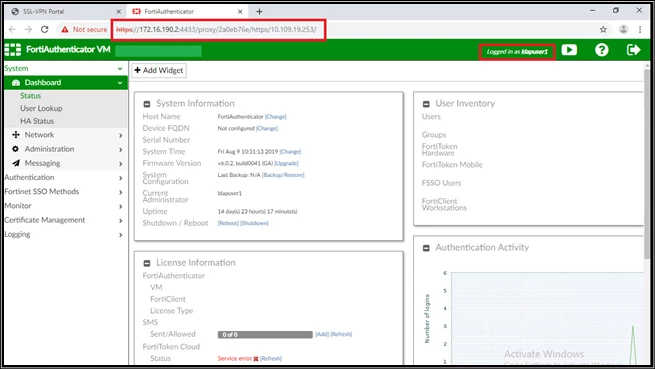Image resolution: width=655 pixels, height=369 pixels.
Task: Expand the Administration menu arrow
Action: [120, 150]
